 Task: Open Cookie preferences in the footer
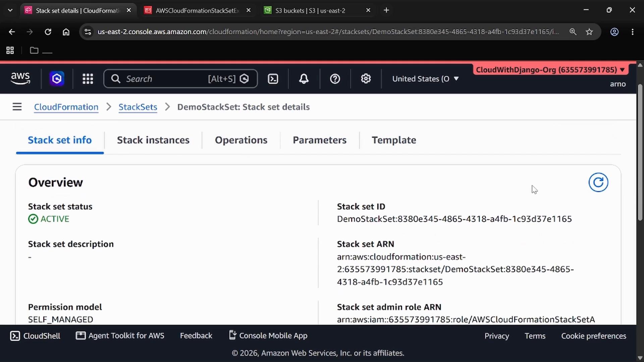tap(594, 336)
